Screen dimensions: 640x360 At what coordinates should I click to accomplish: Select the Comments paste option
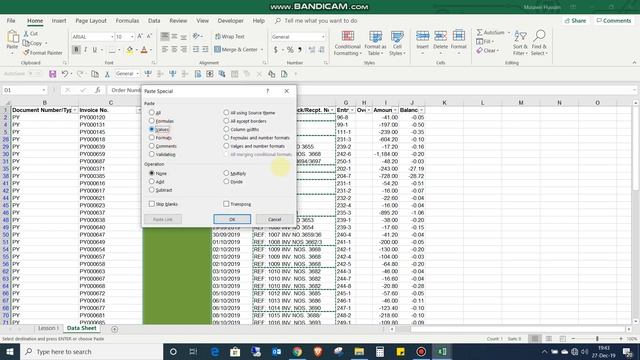pos(152,146)
